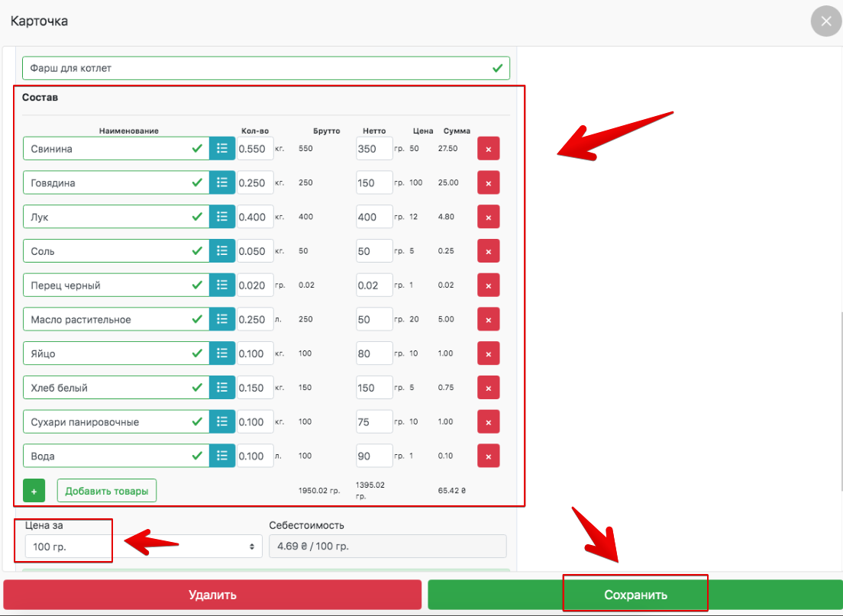The width and height of the screenshot is (843, 616).
Task: Close the Карточка dialog
Action: point(825,21)
